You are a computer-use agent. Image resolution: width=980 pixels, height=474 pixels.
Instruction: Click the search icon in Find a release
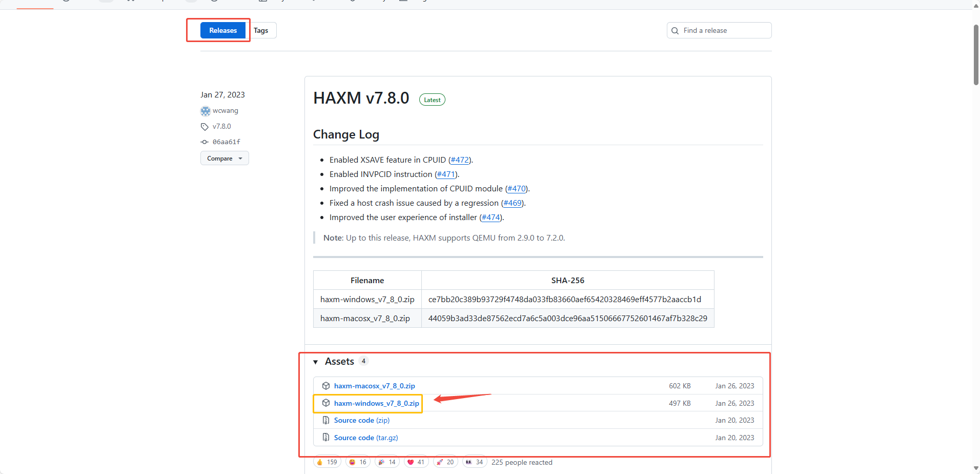click(675, 31)
